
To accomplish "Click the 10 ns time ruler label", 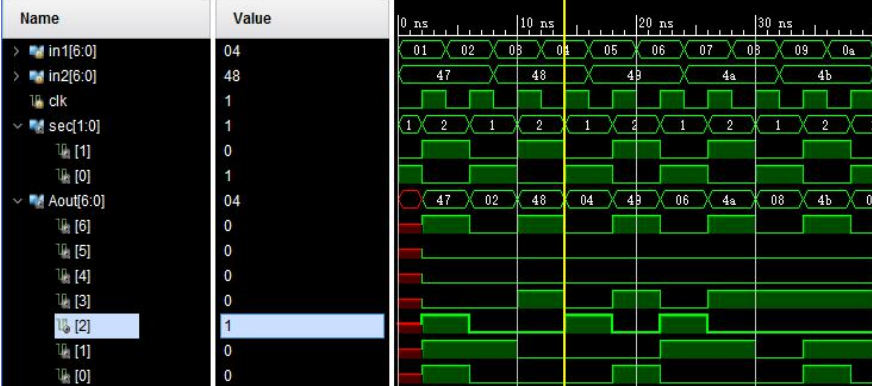I will tap(536, 23).
